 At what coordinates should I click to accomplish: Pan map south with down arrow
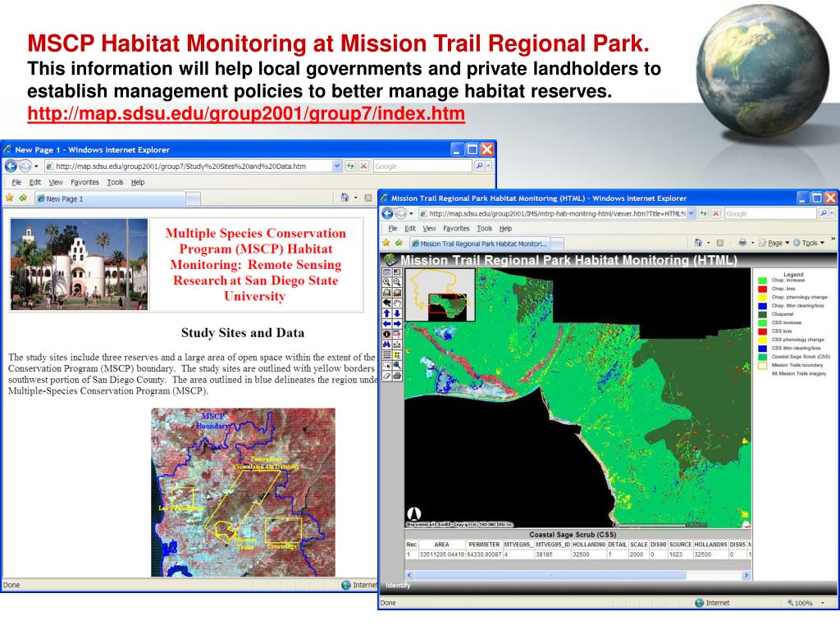[x=398, y=314]
